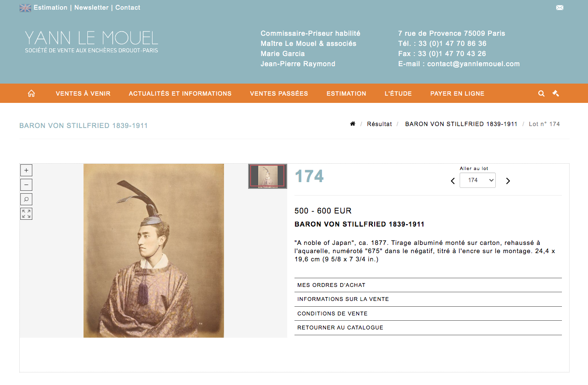This screenshot has width=588, height=385.
Task: Go to previous lot arrow
Action: click(453, 181)
